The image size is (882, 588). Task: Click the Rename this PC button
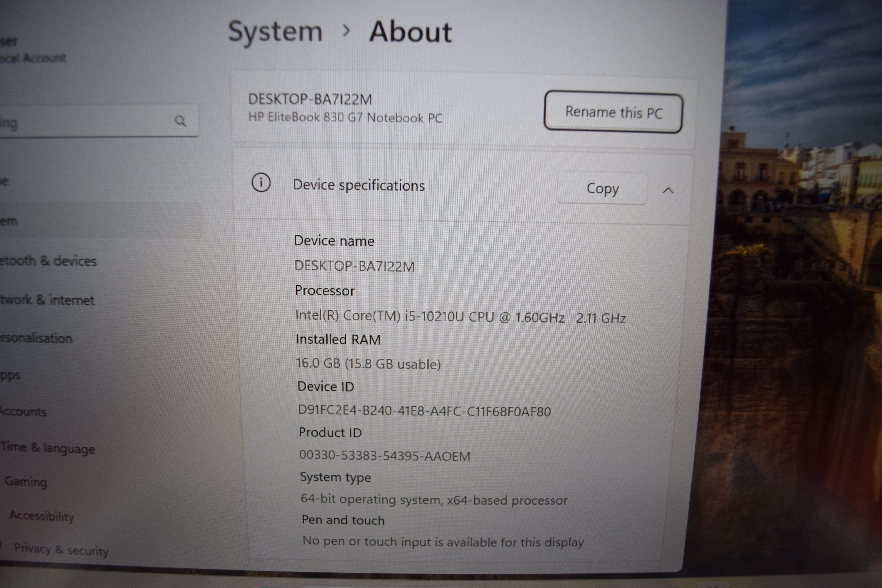[x=613, y=112]
